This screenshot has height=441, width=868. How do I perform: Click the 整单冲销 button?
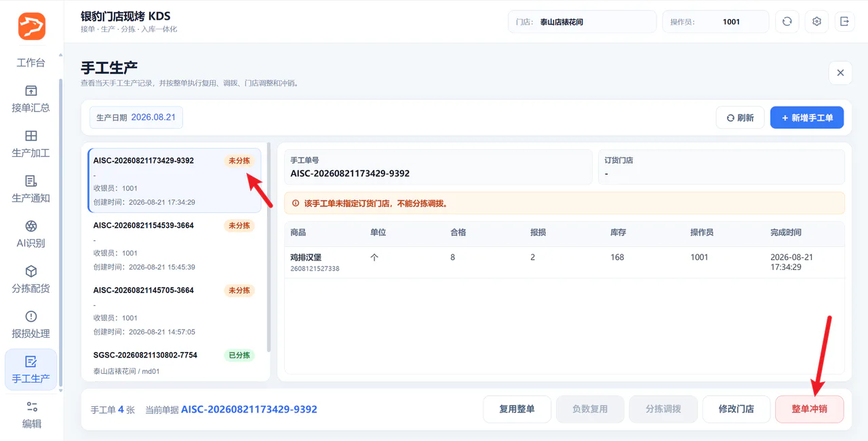click(810, 409)
